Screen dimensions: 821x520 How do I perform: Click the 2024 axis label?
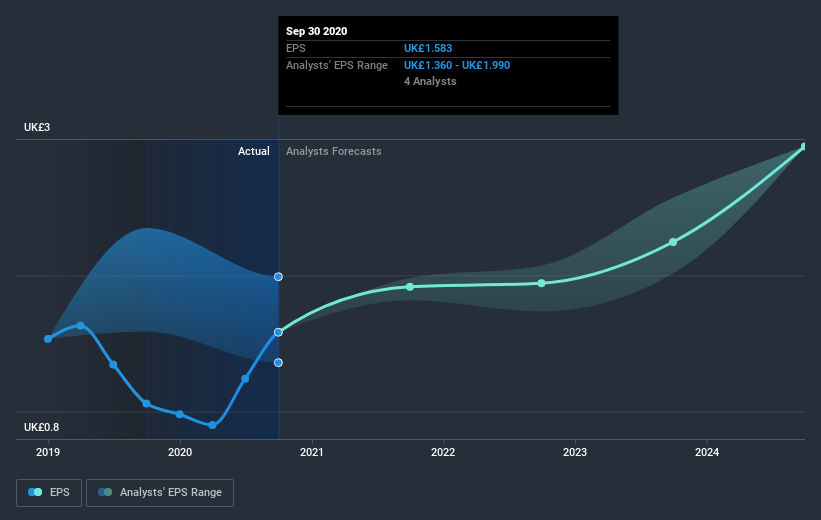(x=707, y=452)
